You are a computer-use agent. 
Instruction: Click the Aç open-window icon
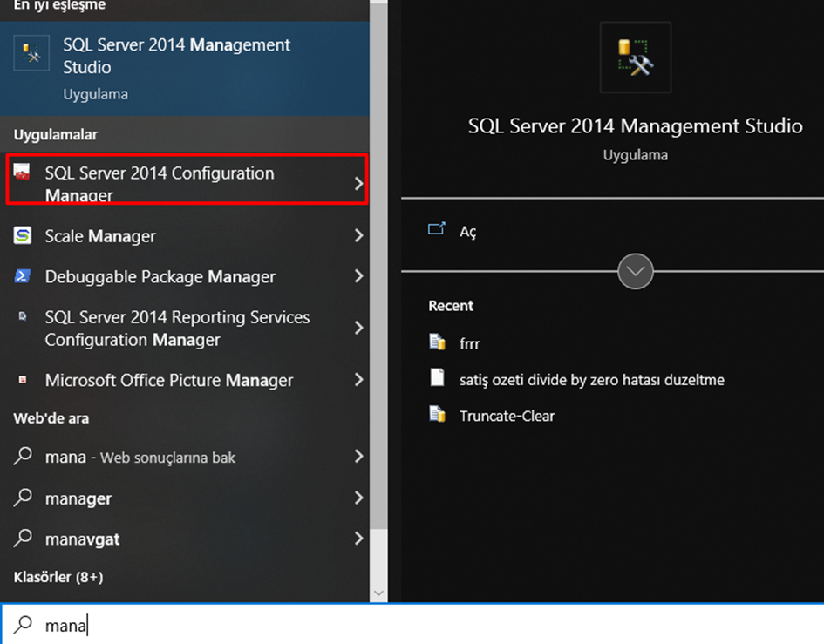point(436,228)
